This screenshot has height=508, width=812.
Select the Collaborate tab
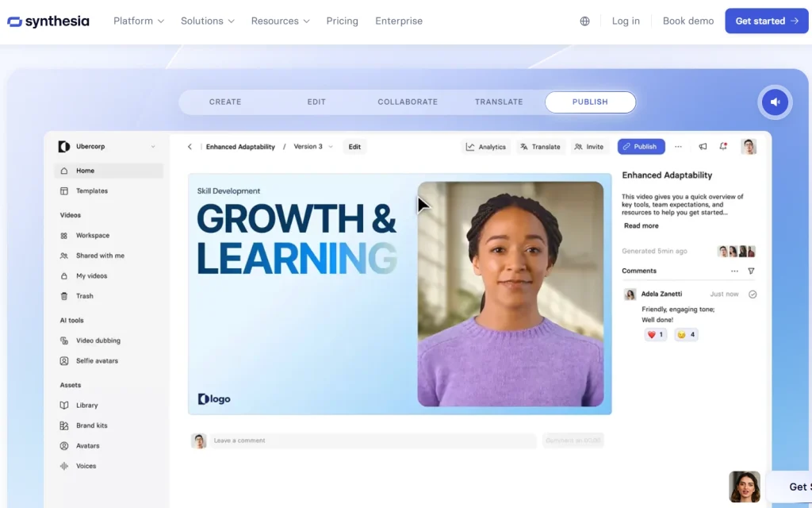408,102
